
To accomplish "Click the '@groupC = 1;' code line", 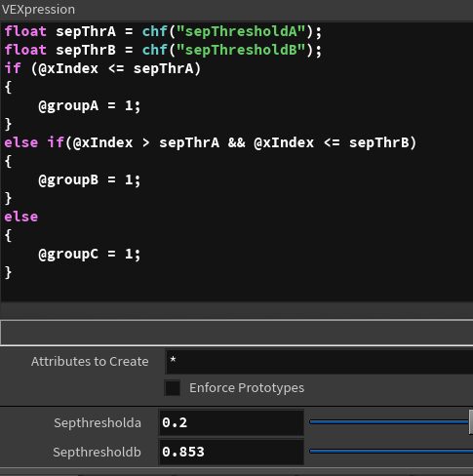I will tap(90, 254).
